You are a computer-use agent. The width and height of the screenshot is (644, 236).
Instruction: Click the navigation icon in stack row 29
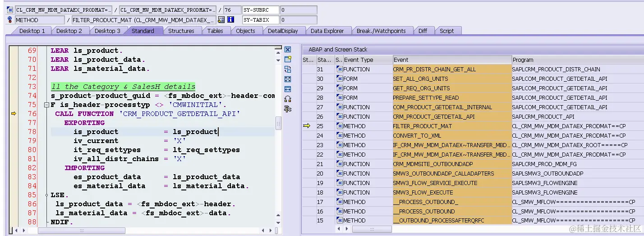coord(339,88)
